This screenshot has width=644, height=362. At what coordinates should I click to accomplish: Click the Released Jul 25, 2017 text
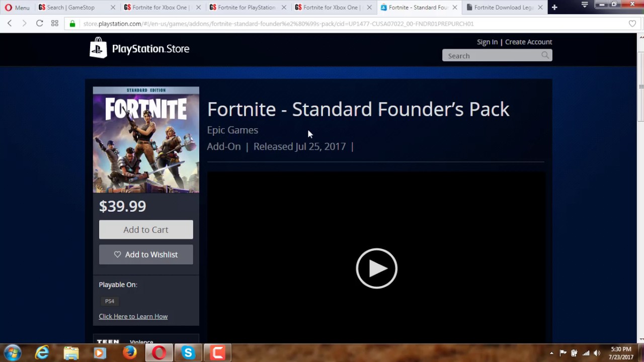299,146
